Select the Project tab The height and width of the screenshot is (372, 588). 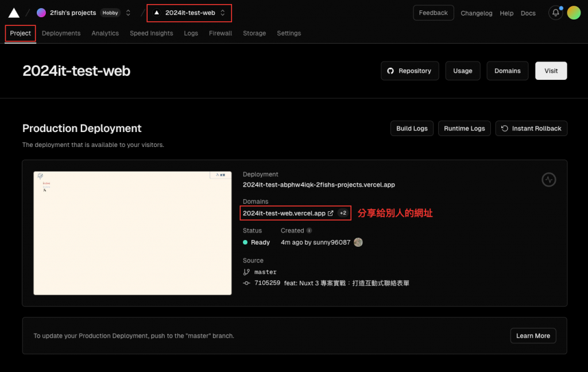[20, 33]
